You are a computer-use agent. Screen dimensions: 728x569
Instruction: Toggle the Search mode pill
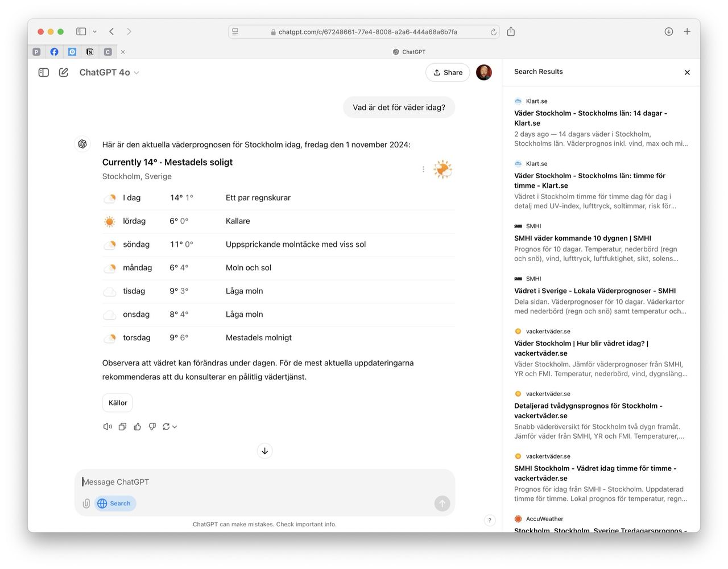pos(115,504)
